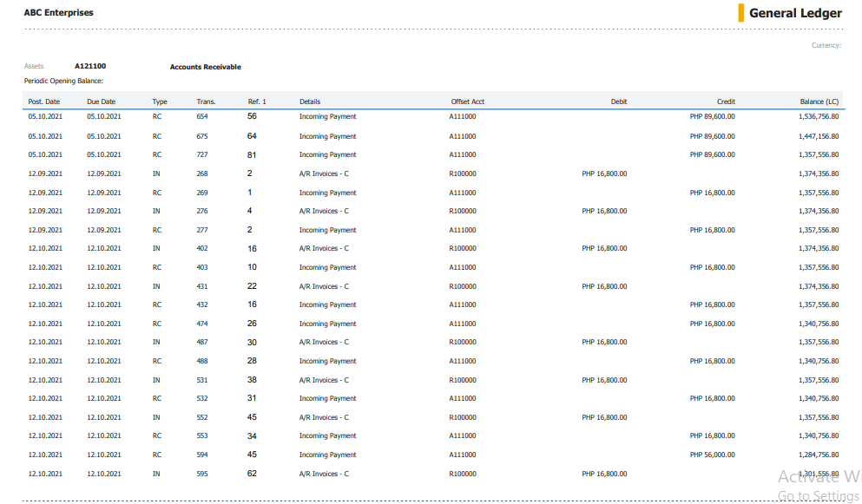
Task: Select transaction number 269
Action: [202, 193]
